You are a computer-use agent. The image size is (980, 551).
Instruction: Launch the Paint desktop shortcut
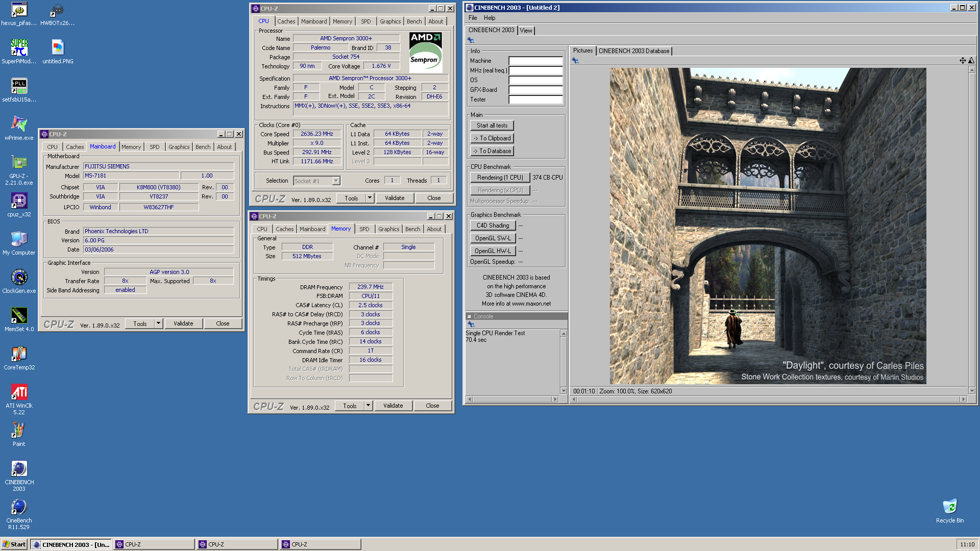19,435
